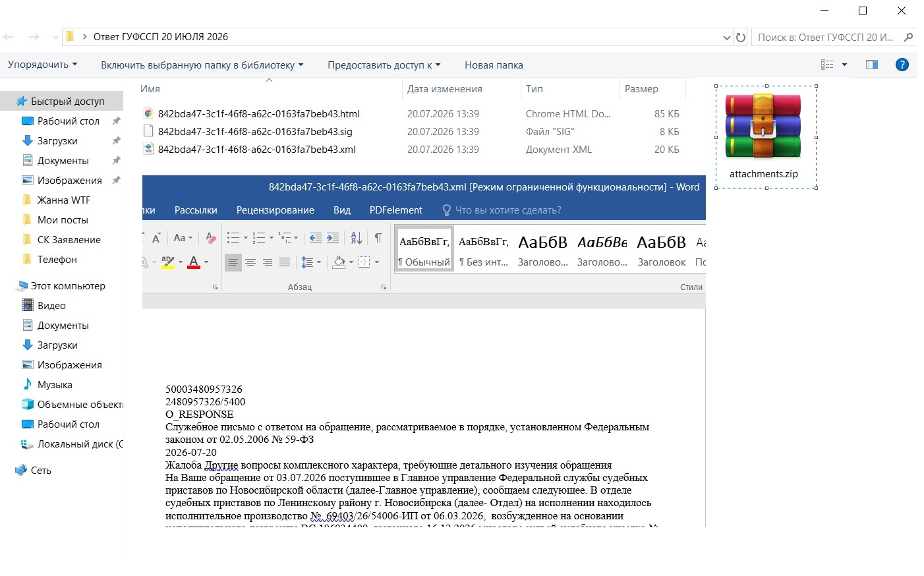The width and height of the screenshot is (924, 576).
Task: Click the sort A-Z icon
Action: [356, 238]
